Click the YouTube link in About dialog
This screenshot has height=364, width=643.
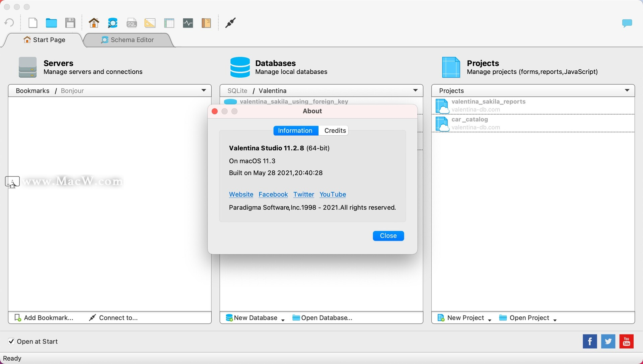click(333, 194)
